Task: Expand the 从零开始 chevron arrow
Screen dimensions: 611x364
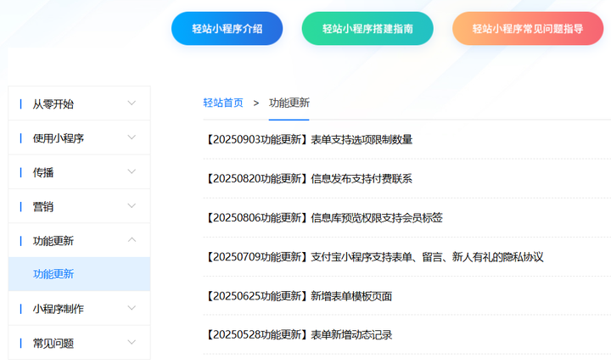Action: pyautogui.click(x=132, y=104)
